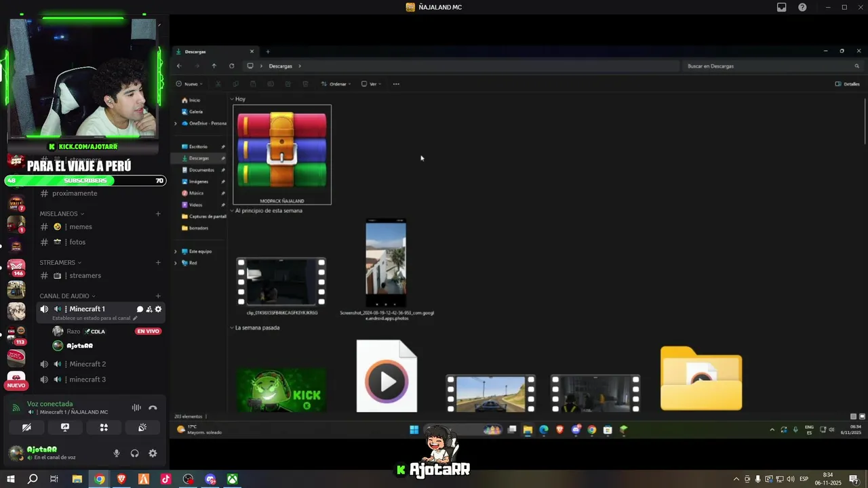Open the Ordenar sort dropdown
The height and width of the screenshot is (488, 868).
point(336,84)
